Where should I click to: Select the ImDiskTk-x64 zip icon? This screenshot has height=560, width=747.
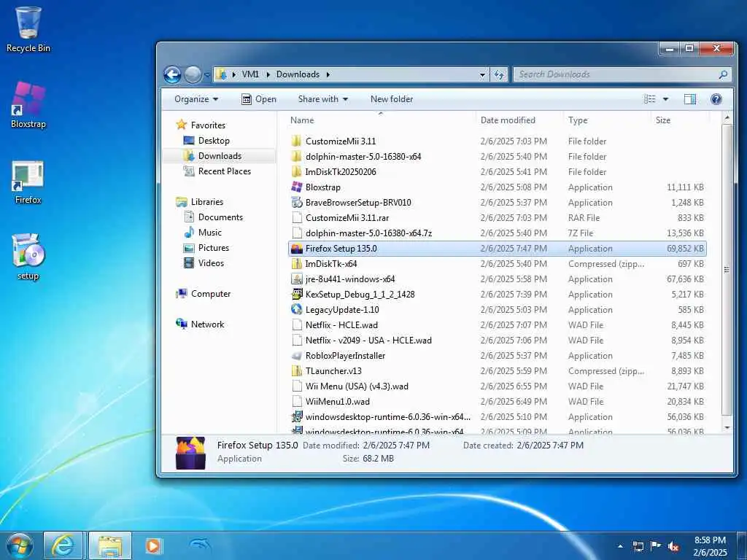297,264
